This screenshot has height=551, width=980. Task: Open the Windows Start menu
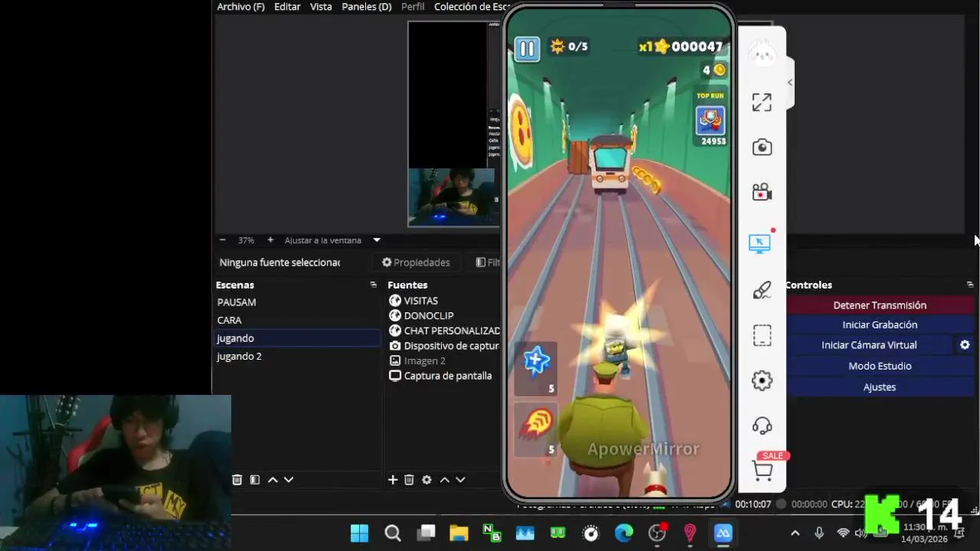pos(359,533)
